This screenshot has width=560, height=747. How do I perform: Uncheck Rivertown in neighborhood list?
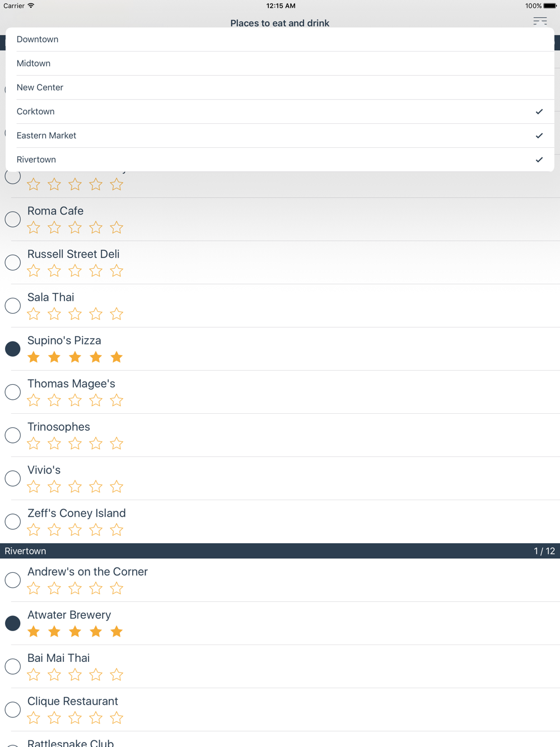[x=280, y=160]
